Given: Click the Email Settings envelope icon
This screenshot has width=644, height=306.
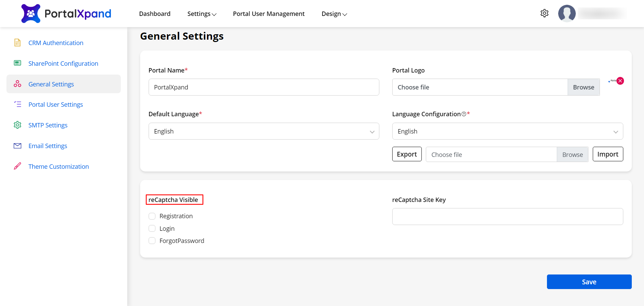Looking at the screenshot, I should pyautogui.click(x=17, y=146).
